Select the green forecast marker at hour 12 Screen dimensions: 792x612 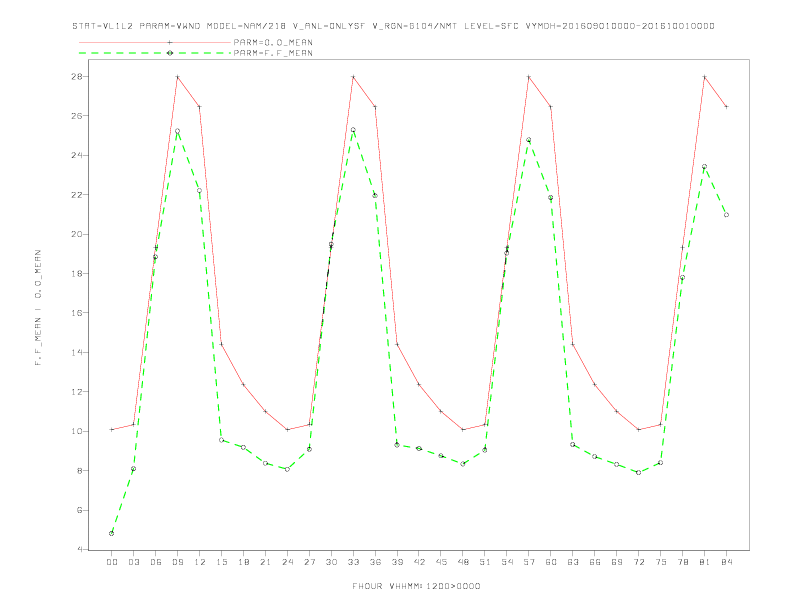200,190
